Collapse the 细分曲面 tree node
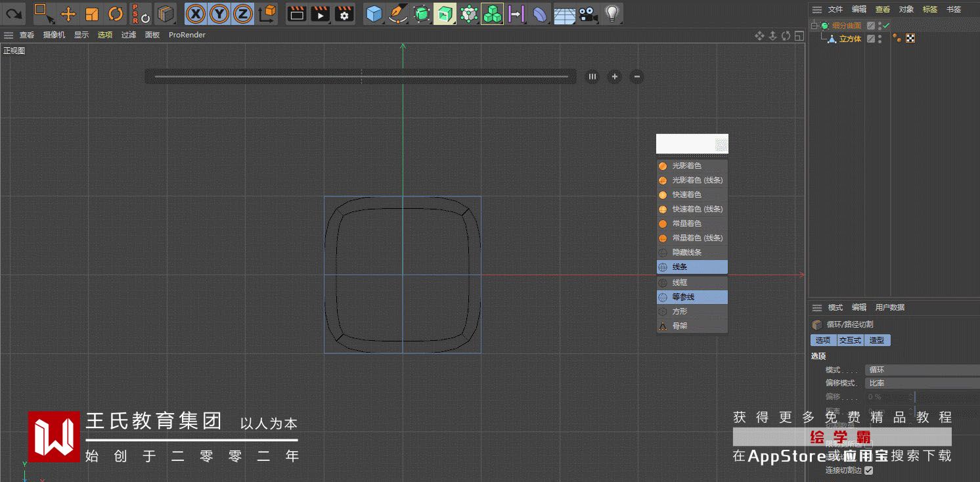Image resolution: width=980 pixels, height=482 pixels. (814, 26)
